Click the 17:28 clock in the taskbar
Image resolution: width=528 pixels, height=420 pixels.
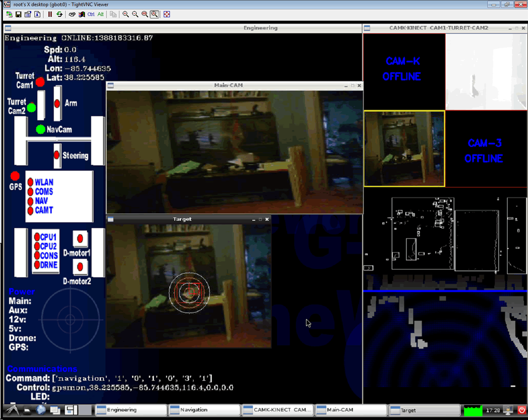[493, 410]
